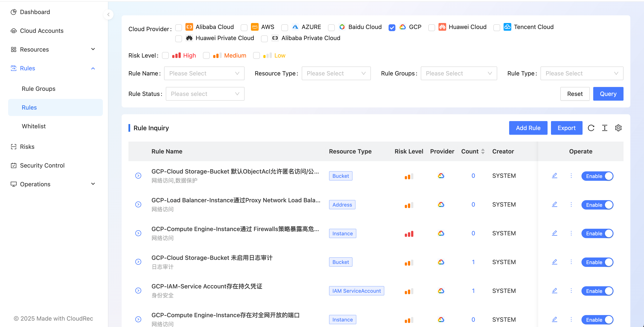Check the High risk level checkbox
The image size is (644, 327).
[x=165, y=55]
